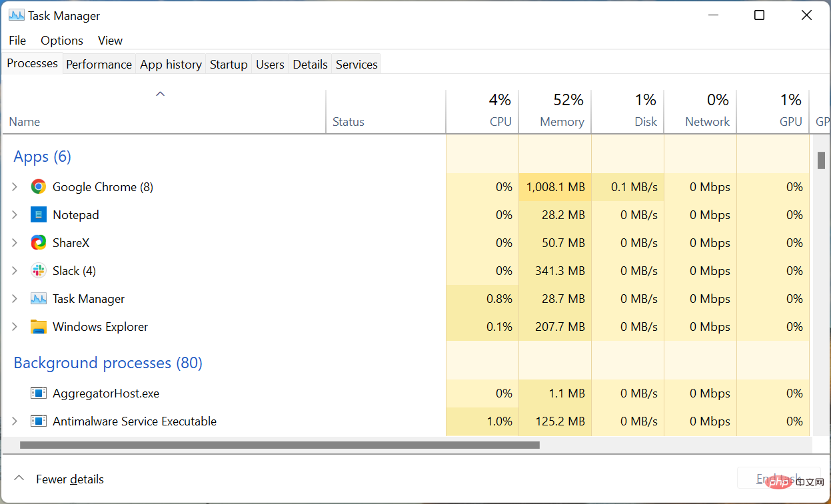Expand the Slack process group

15,271
